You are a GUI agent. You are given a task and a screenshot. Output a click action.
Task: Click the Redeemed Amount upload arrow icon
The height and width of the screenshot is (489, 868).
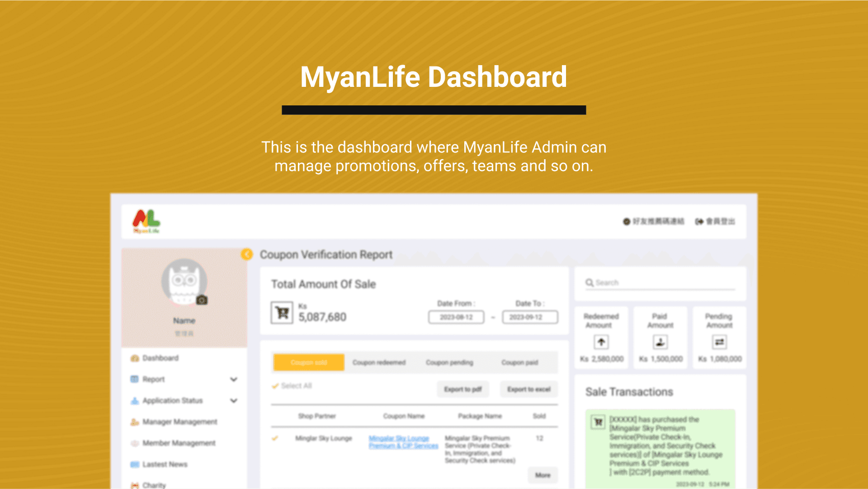tap(601, 342)
